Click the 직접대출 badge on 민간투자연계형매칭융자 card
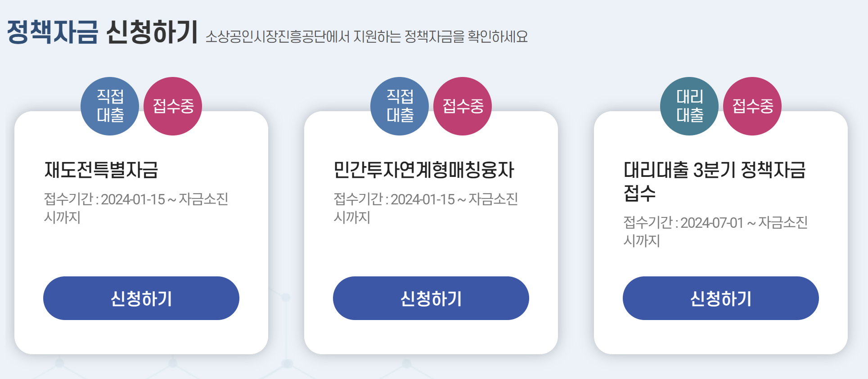The width and height of the screenshot is (868, 379). point(399,106)
